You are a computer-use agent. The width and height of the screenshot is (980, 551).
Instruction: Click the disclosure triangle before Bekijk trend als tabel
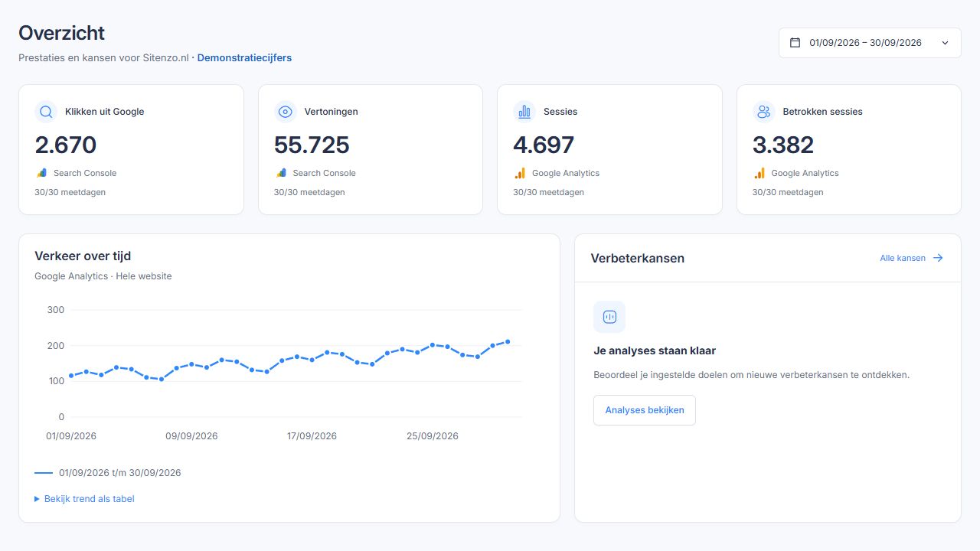tap(37, 499)
